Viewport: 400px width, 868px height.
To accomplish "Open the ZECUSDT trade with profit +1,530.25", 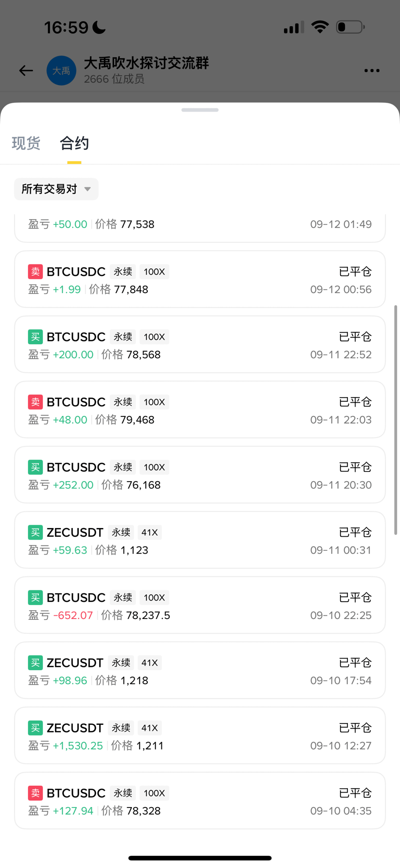I will (200, 736).
